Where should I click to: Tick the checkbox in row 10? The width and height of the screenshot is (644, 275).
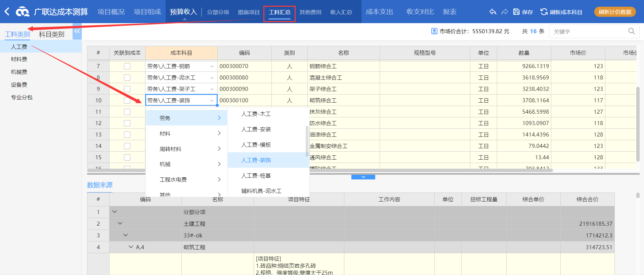coord(127,100)
